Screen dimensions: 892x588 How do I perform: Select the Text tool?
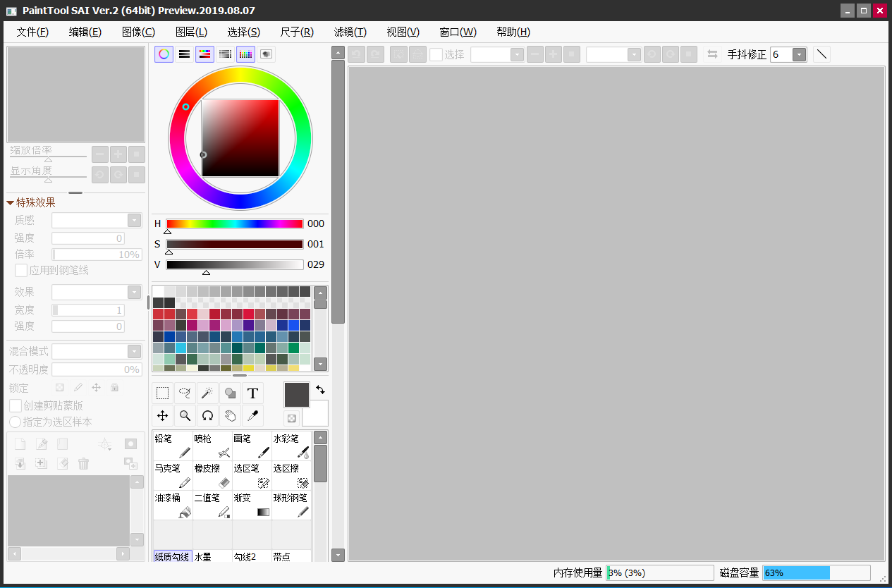[x=252, y=393]
